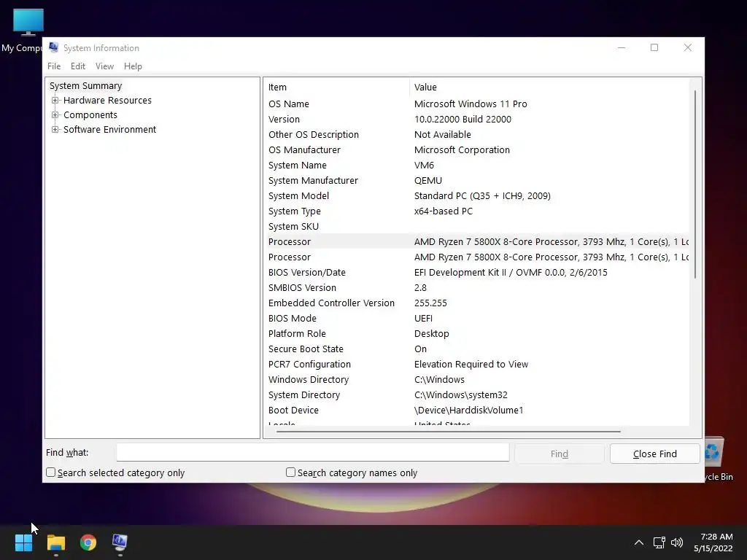Open the View menu

[x=104, y=66]
